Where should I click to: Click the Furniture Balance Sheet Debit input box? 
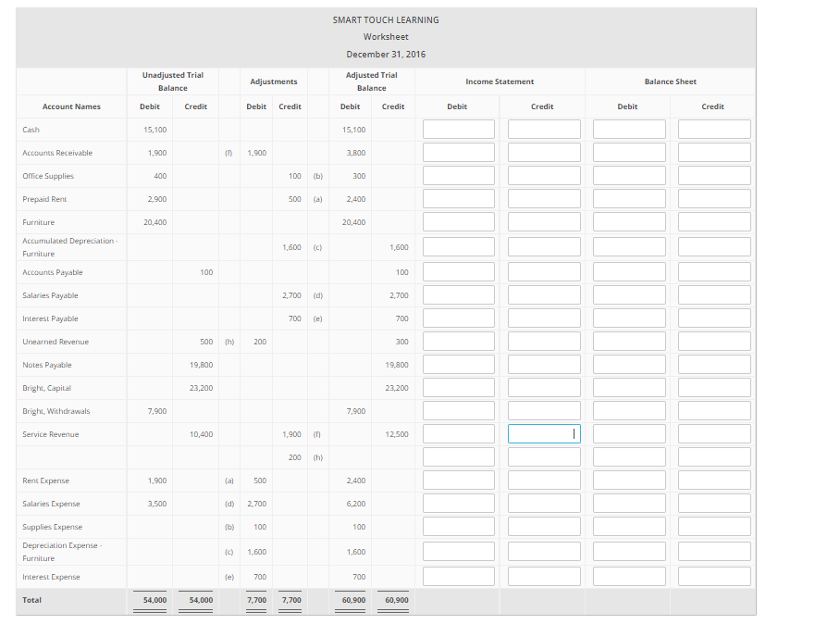[x=627, y=222]
